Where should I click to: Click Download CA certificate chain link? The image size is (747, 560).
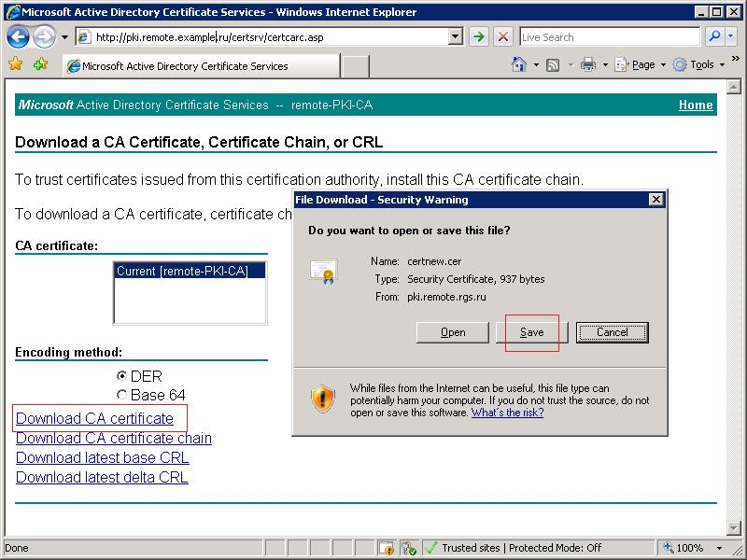(114, 438)
